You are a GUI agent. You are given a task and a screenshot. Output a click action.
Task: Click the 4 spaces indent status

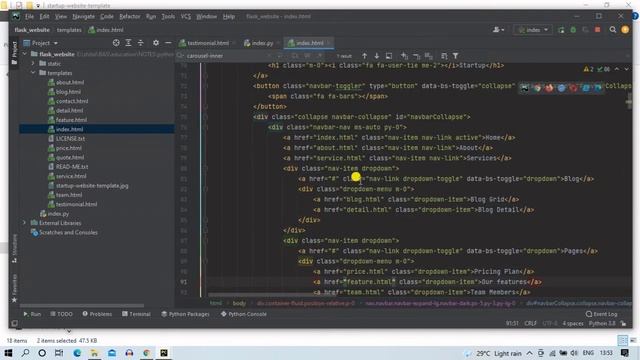coord(573,324)
